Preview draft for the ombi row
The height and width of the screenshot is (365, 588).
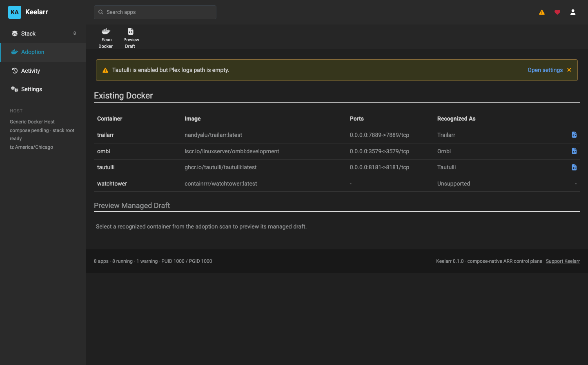[x=574, y=151]
